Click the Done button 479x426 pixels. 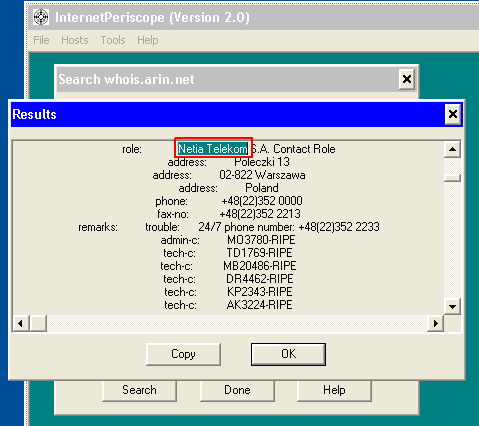pos(237,390)
